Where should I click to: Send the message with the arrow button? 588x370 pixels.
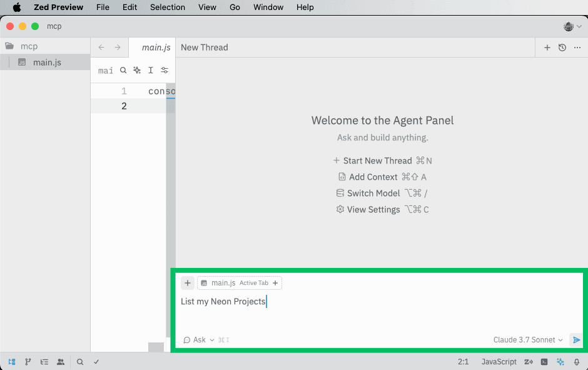click(x=576, y=340)
